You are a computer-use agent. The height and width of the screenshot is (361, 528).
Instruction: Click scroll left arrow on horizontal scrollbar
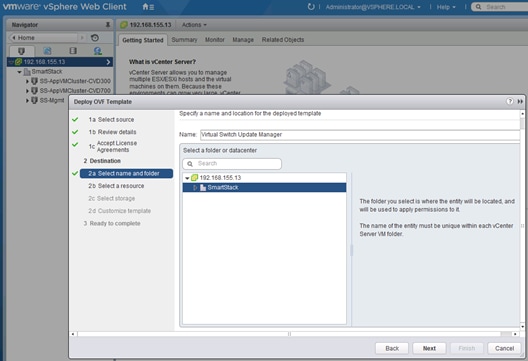tap(73, 334)
